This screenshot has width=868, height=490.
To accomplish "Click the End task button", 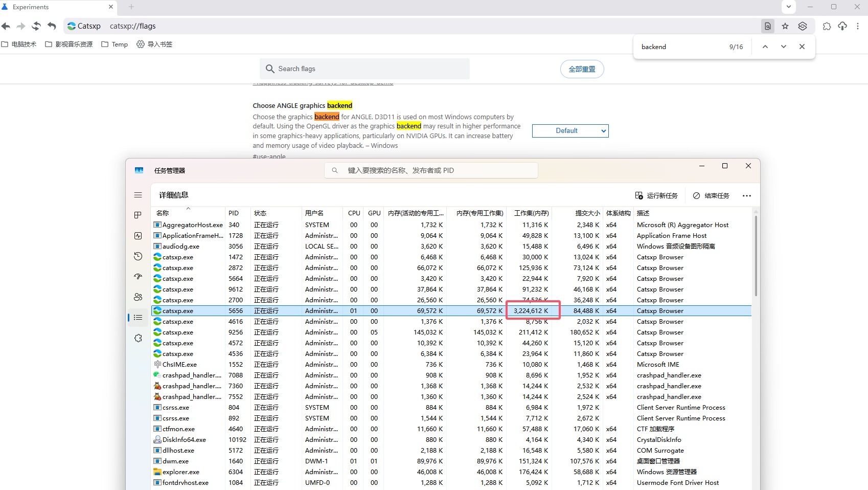I will (711, 196).
